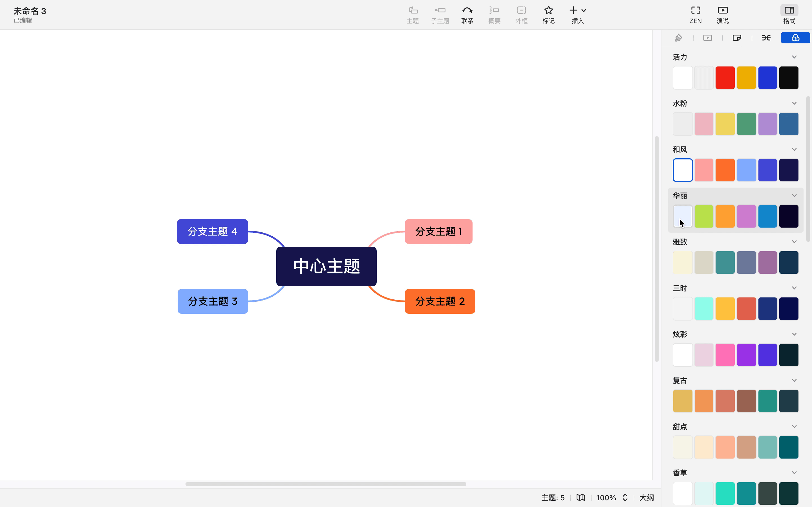The height and width of the screenshot is (507, 812).
Task: Collapse the 雅致 color theme group
Action: pos(794,242)
